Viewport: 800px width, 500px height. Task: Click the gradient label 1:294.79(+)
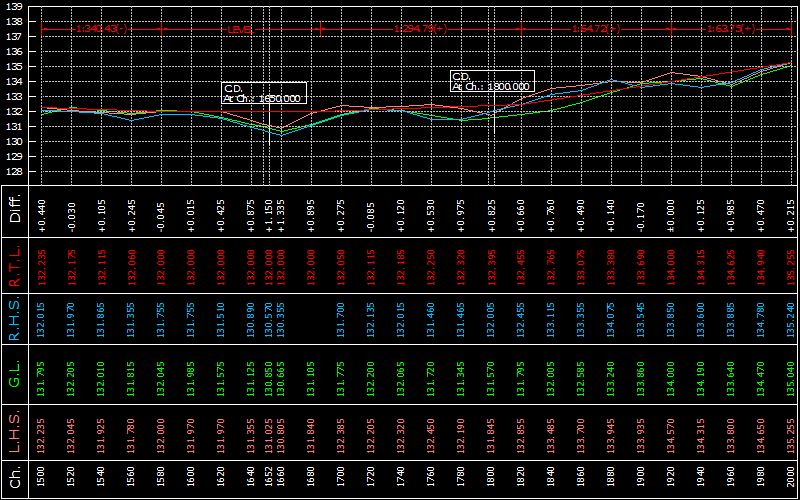click(x=420, y=29)
